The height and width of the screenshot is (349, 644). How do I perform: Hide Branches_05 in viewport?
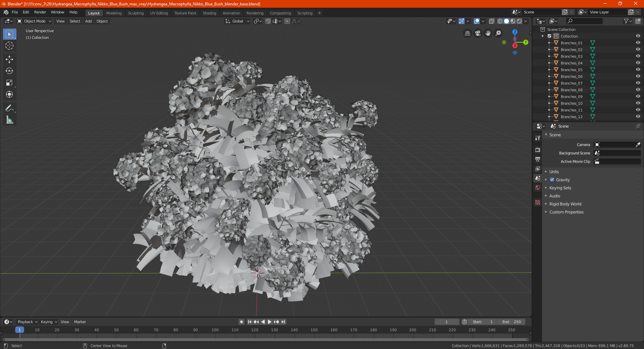[x=638, y=69]
